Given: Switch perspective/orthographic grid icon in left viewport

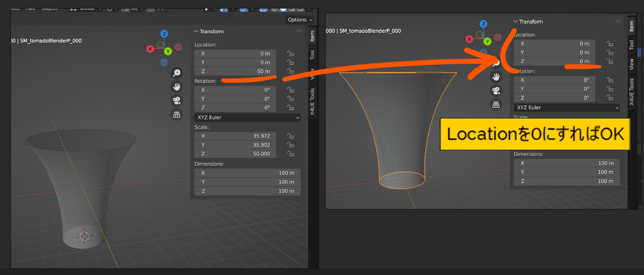Looking at the screenshot, I should 177,115.
